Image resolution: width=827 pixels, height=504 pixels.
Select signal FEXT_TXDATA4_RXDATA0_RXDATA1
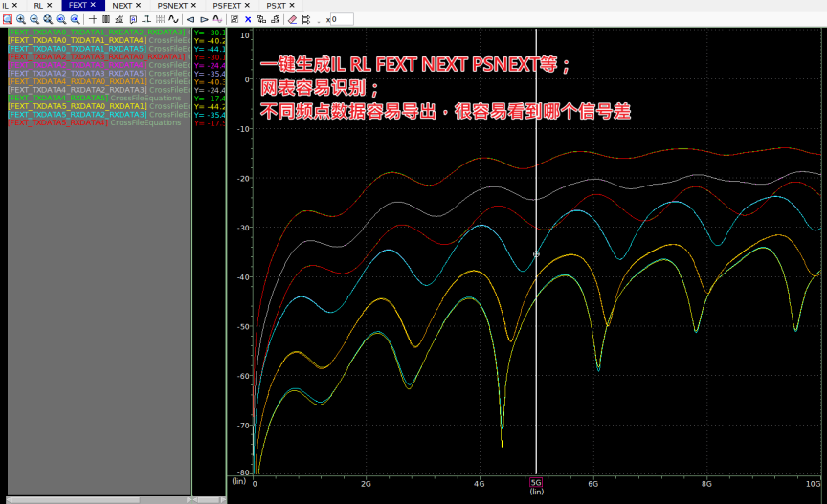pos(78,81)
